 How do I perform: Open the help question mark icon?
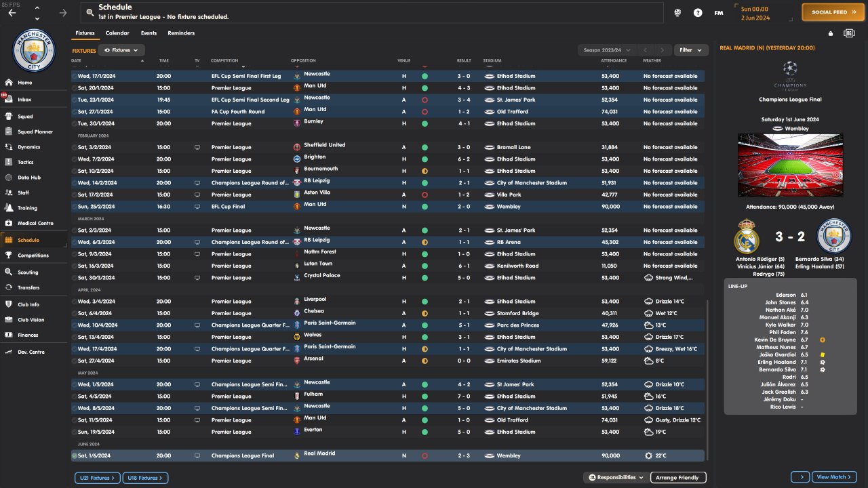point(698,12)
